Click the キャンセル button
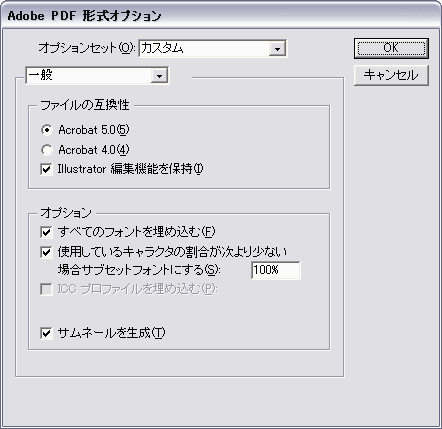 pyautogui.click(x=391, y=75)
